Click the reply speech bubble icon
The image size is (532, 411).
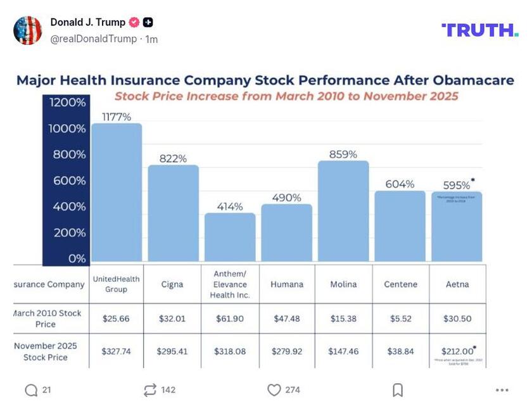click(x=31, y=390)
